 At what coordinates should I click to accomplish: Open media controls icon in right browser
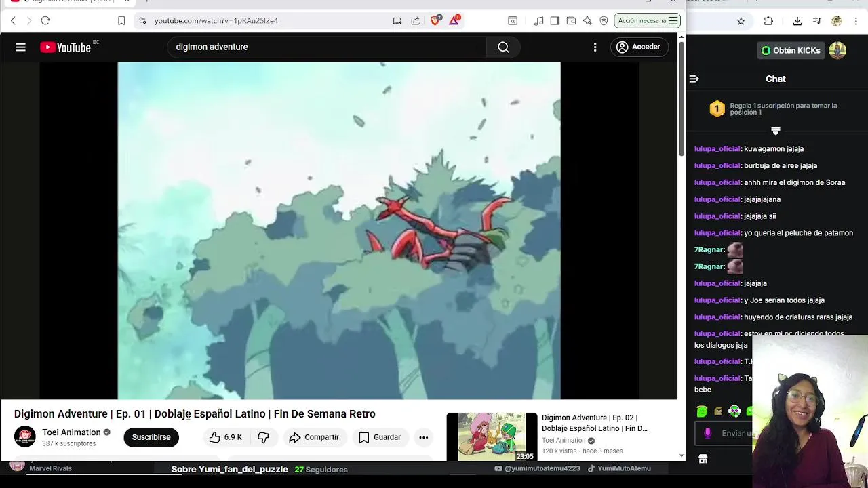[x=817, y=21]
